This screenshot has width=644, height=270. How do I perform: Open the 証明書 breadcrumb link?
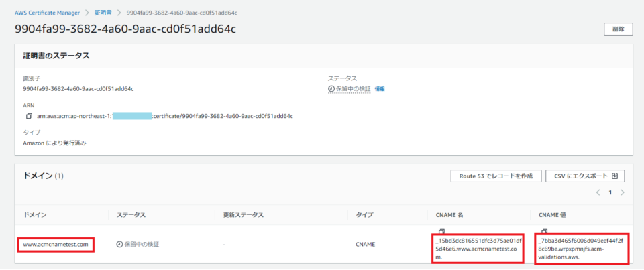click(x=103, y=13)
